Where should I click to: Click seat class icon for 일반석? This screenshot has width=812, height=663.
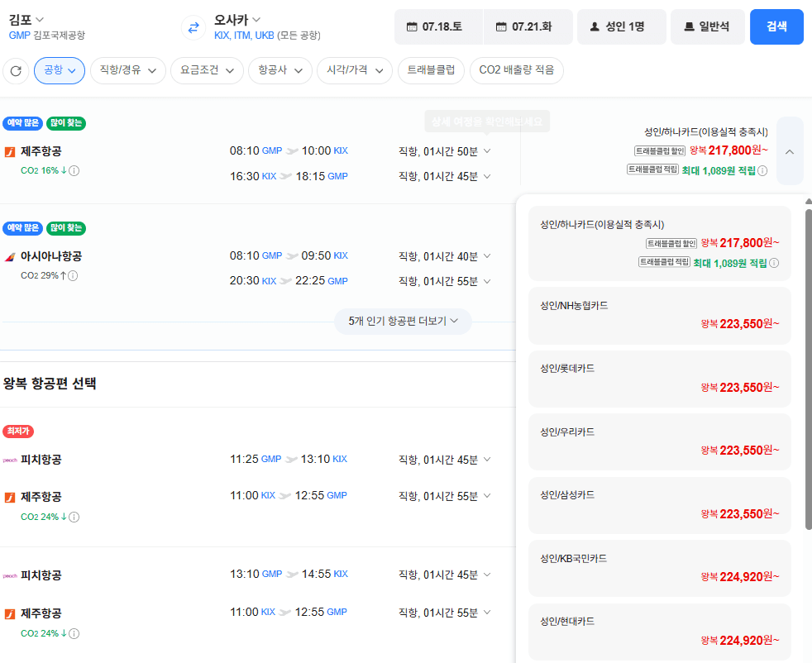689,26
